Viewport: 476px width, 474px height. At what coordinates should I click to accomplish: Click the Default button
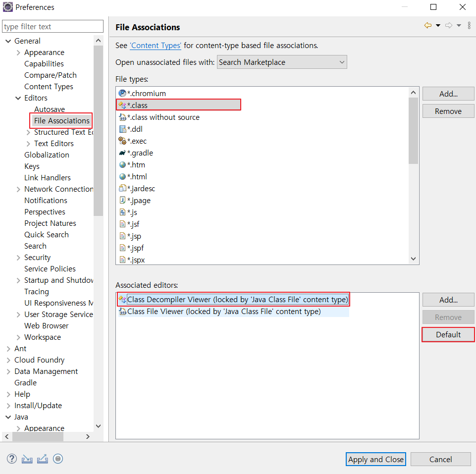coord(448,335)
